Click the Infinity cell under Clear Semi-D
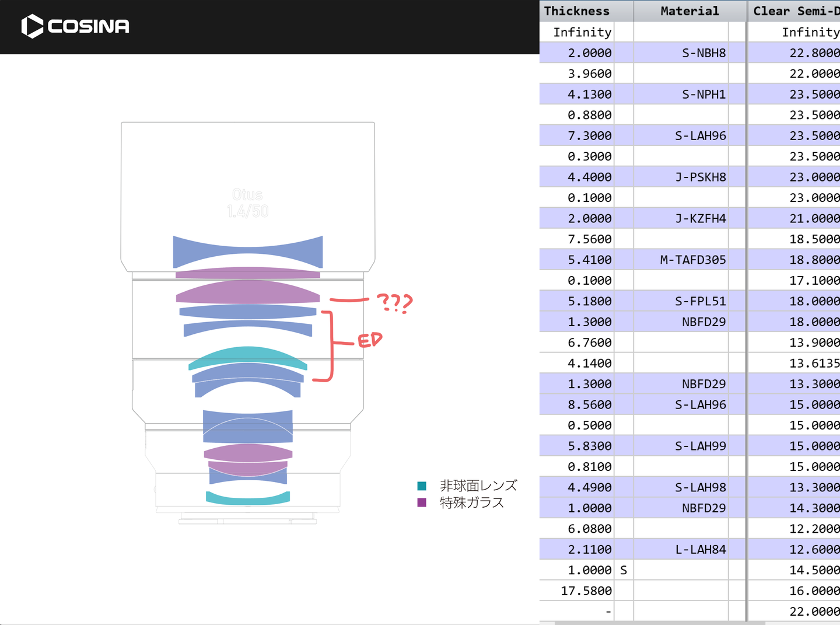This screenshot has height=625, width=840. (794, 33)
